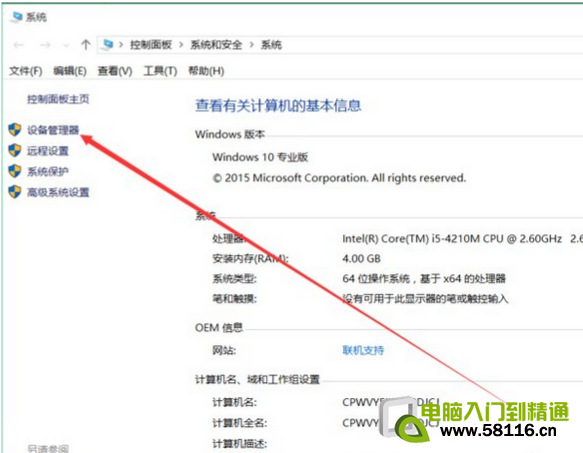583x453 pixels.
Task: Open the 文件(F) menu
Action: [x=26, y=71]
